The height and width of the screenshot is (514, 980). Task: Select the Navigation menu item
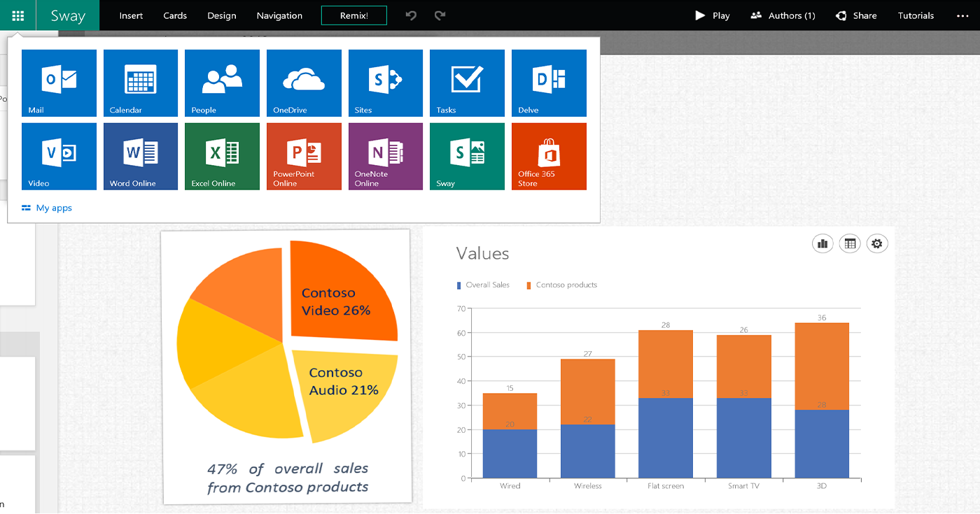pos(279,15)
